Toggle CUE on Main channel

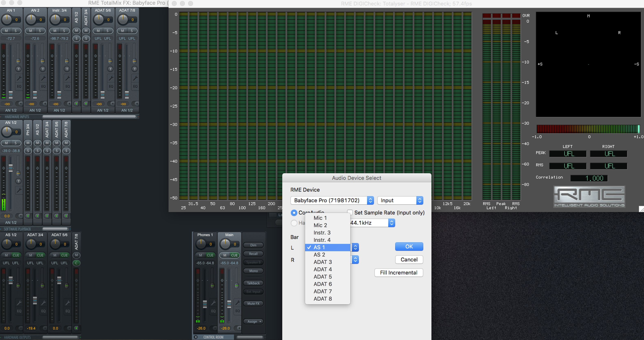[x=234, y=255]
